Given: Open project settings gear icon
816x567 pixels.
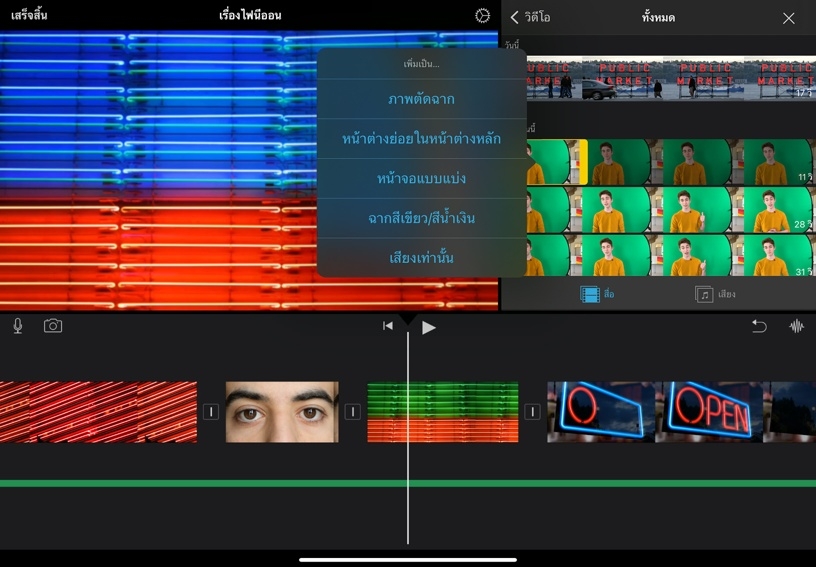Looking at the screenshot, I should click(483, 16).
